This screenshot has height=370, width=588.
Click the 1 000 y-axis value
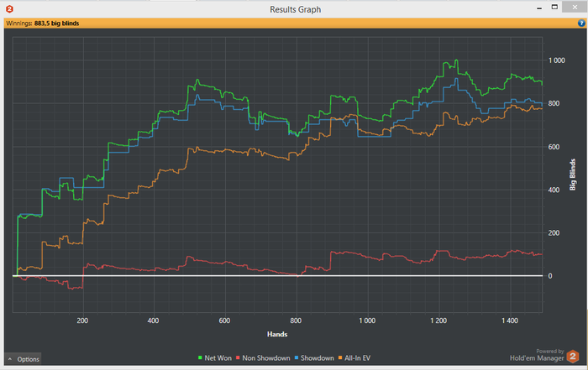(x=556, y=60)
